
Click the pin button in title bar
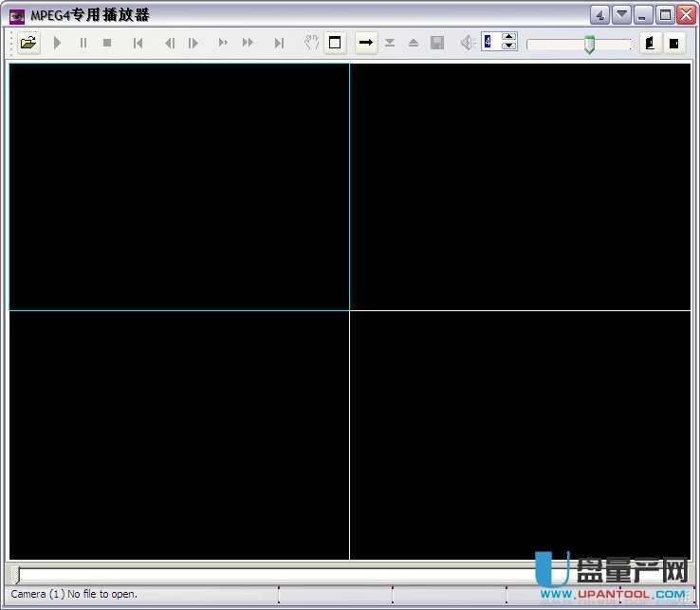(599, 15)
